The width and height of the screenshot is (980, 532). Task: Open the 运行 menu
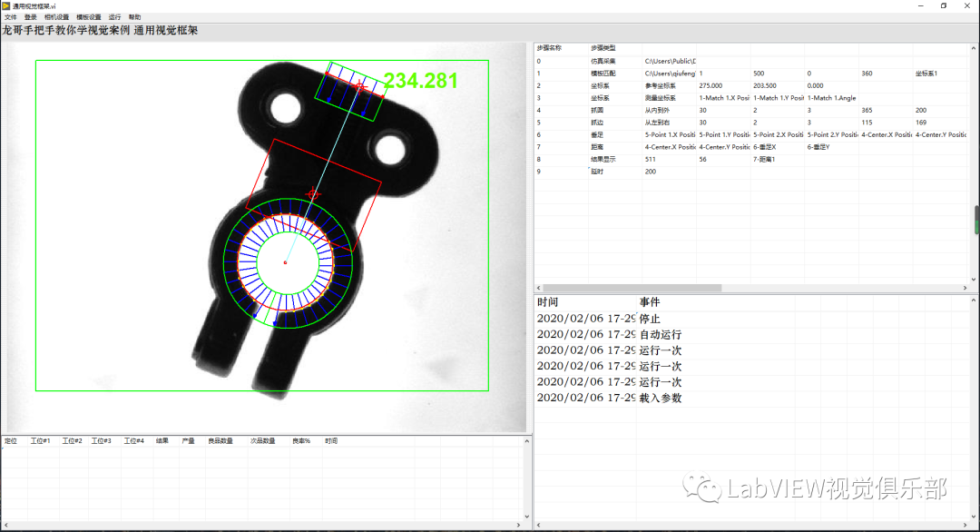[x=114, y=17]
